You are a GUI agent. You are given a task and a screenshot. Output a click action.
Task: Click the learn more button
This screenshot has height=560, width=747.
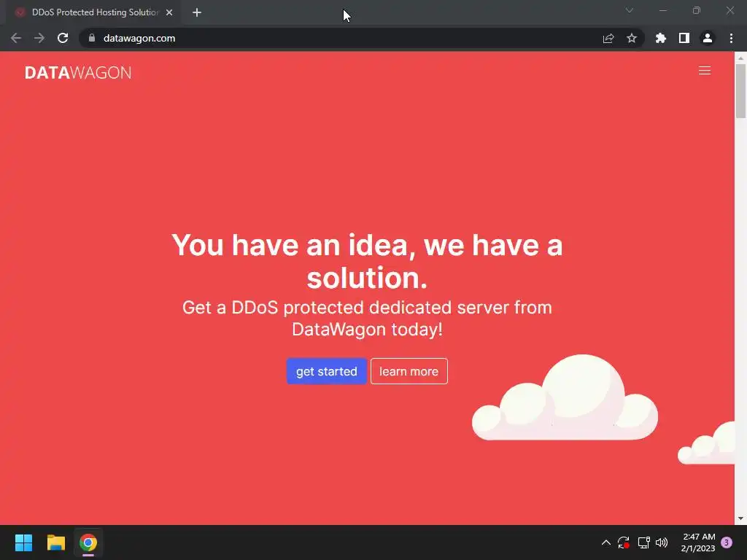[409, 371]
